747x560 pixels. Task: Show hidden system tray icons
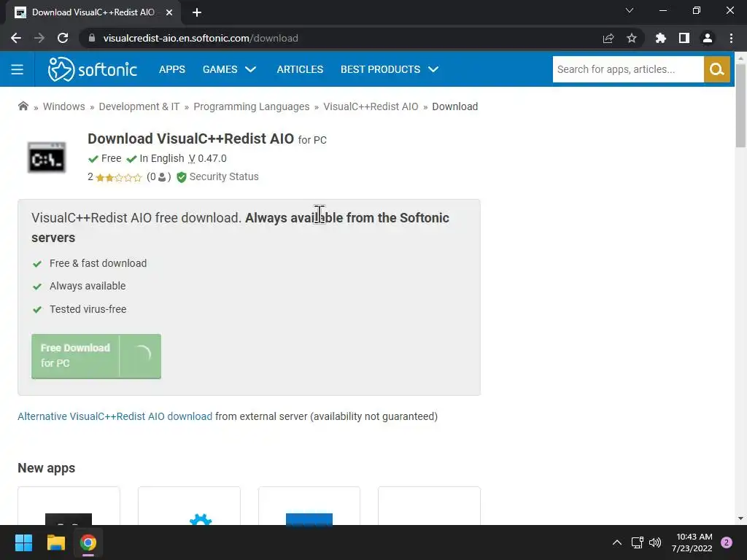pos(617,542)
